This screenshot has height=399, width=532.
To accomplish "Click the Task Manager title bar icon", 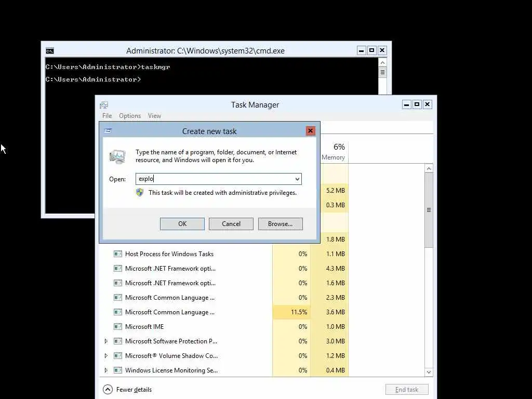I will click(x=104, y=105).
